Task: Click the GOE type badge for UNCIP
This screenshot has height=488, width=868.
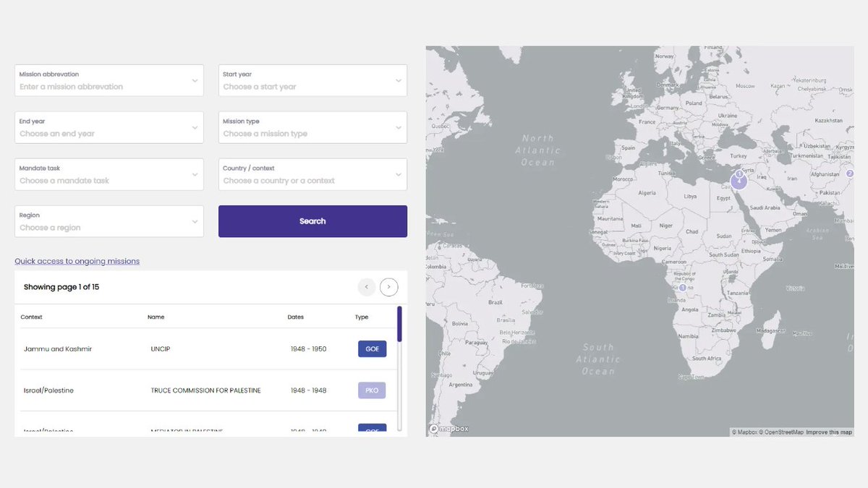Action: [373, 349]
